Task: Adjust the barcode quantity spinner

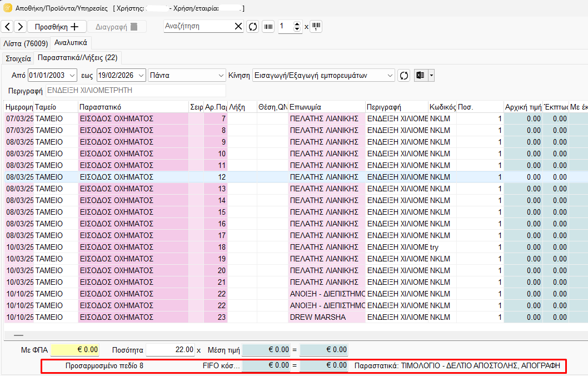Action: [297, 26]
